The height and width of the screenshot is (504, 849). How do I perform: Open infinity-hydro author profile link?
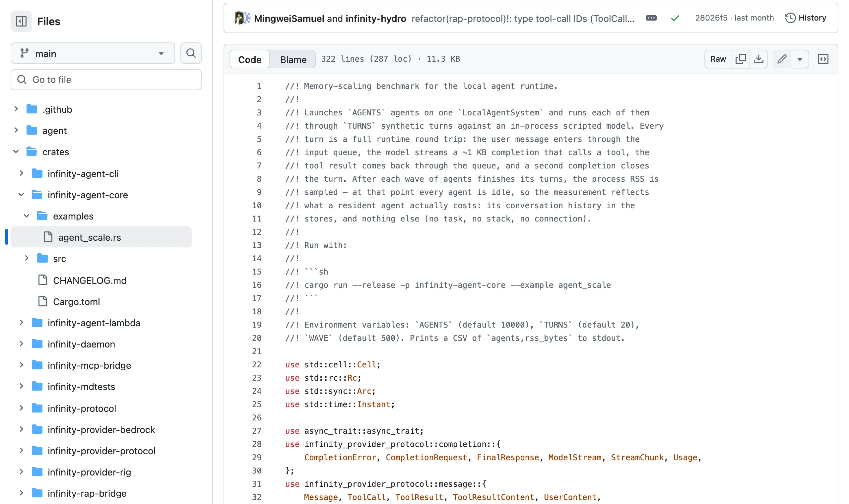click(x=376, y=19)
